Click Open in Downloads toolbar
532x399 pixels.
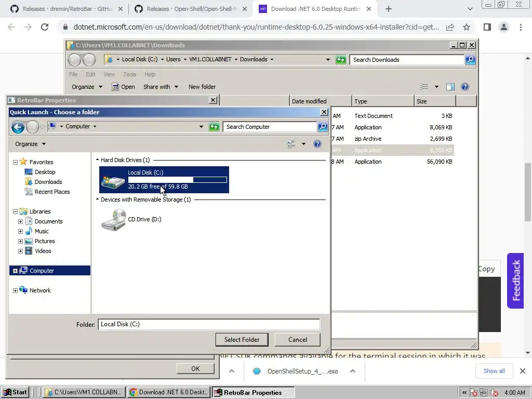pyautogui.click(x=124, y=87)
